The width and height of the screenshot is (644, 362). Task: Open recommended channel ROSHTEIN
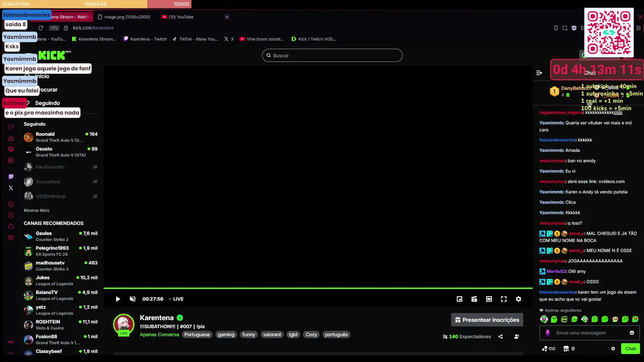[60, 324]
